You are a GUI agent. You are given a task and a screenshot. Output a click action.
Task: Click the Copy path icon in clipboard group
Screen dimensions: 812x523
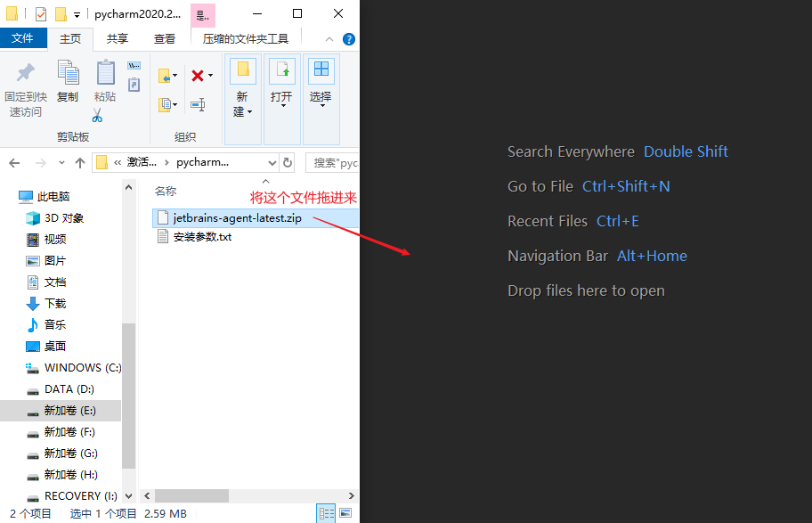click(x=134, y=65)
